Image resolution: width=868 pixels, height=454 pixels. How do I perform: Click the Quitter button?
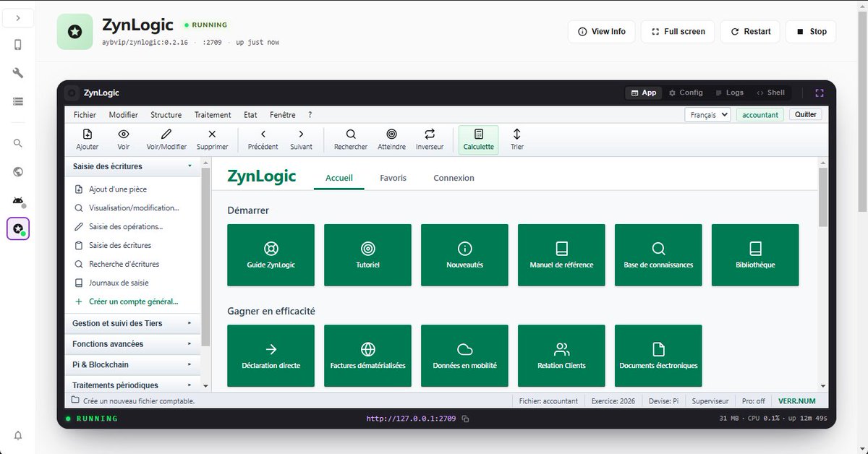click(x=806, y=114)
